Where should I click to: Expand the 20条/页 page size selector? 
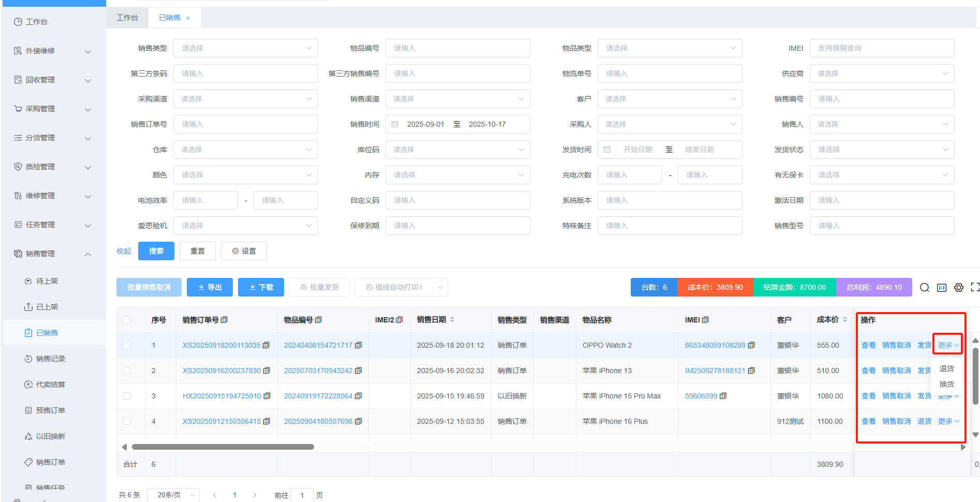pos(173,495)
